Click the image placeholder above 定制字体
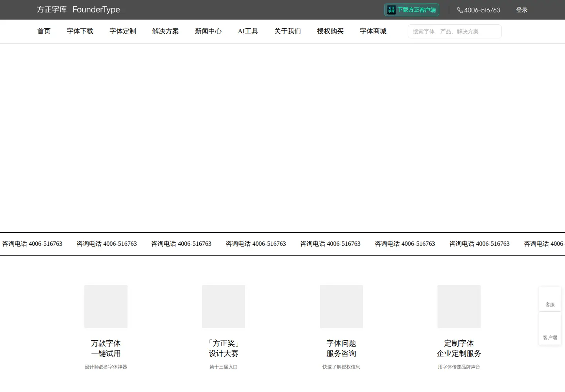565x392 pixels. (x=459, y=307)
